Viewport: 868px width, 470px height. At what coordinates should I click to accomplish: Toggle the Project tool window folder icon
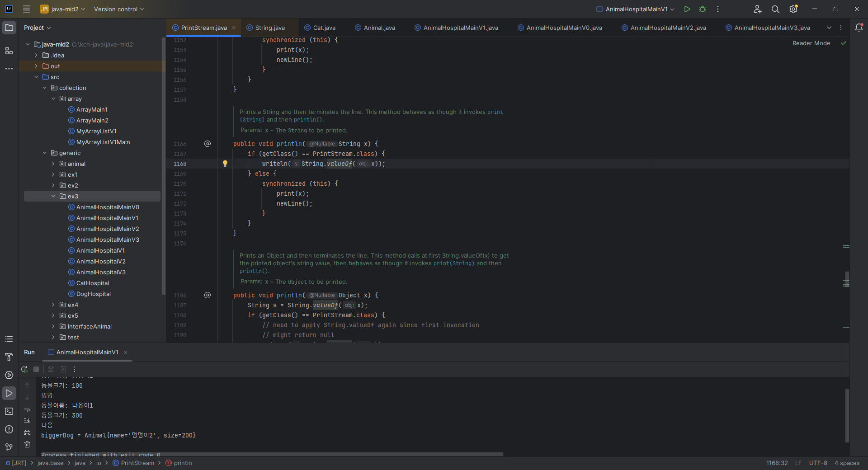pyautogui.click(x=9, y=28)
